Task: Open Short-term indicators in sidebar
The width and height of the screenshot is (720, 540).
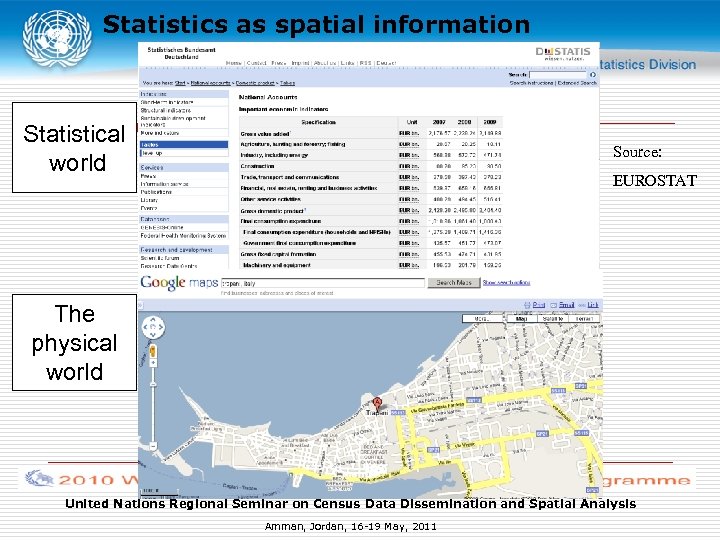Action: pyautogui.click(x=167, y=102)
